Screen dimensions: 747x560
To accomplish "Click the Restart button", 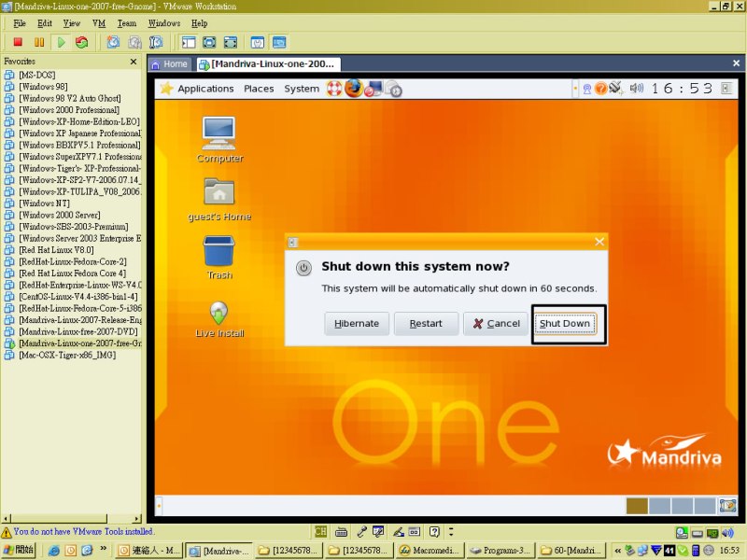I will coord(426,324).
